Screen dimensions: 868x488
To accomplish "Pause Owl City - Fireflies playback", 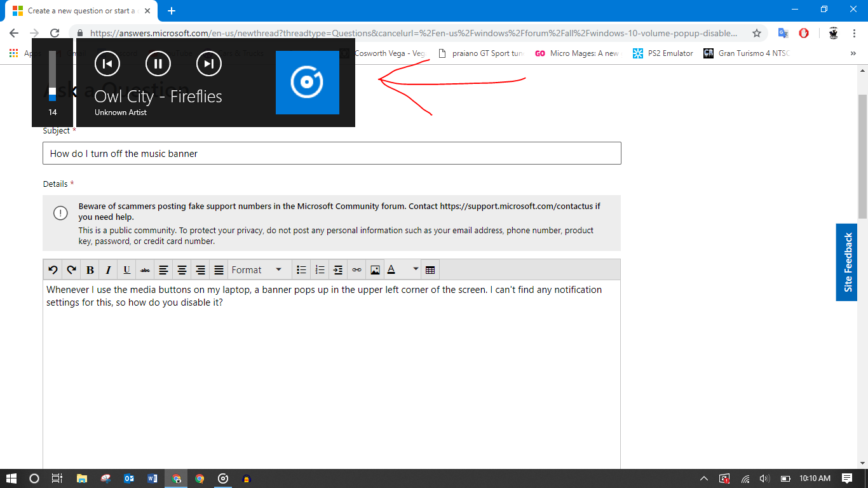I will (158, 63).
